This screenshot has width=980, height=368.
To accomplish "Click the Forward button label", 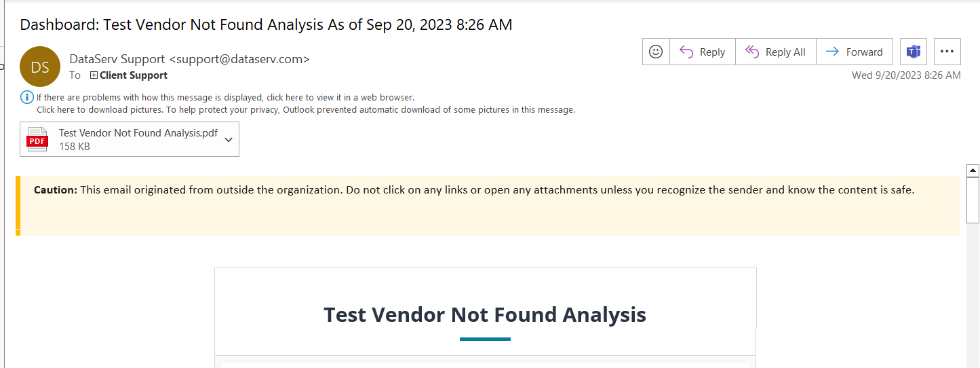I will [864, 52].
